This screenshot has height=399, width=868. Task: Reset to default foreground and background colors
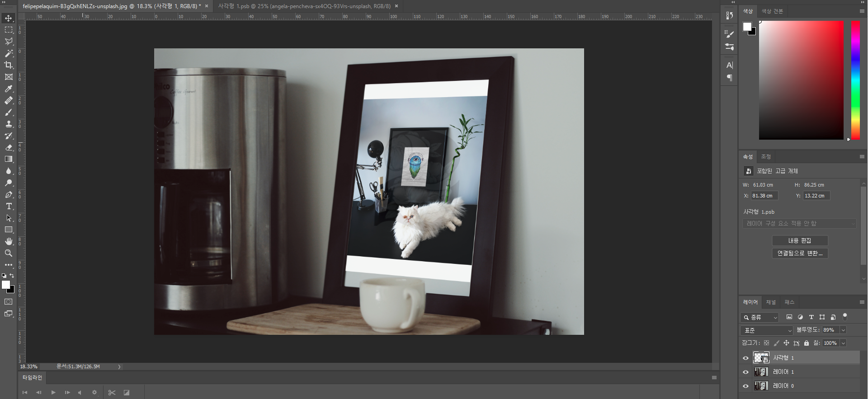pyautogui.click(x=4, y=275)
